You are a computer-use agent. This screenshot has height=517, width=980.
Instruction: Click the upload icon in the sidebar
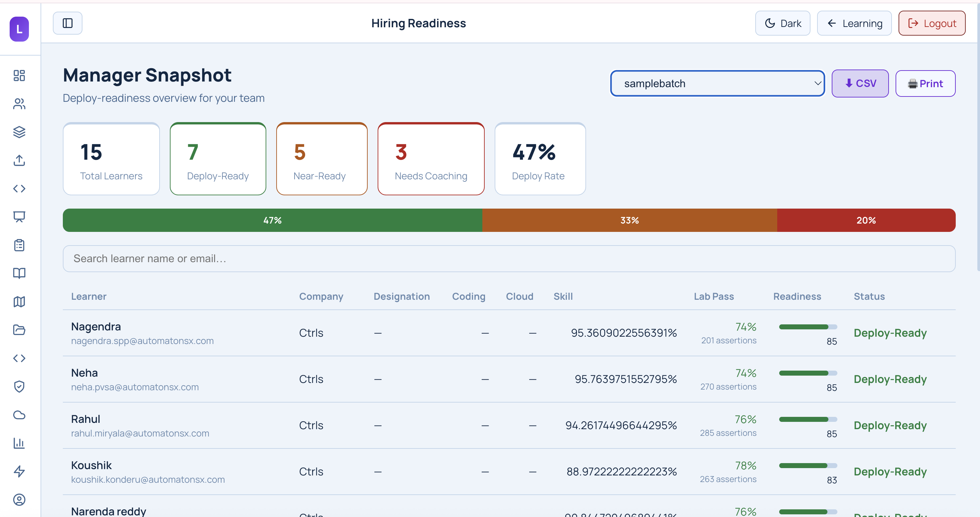[19, 160]
